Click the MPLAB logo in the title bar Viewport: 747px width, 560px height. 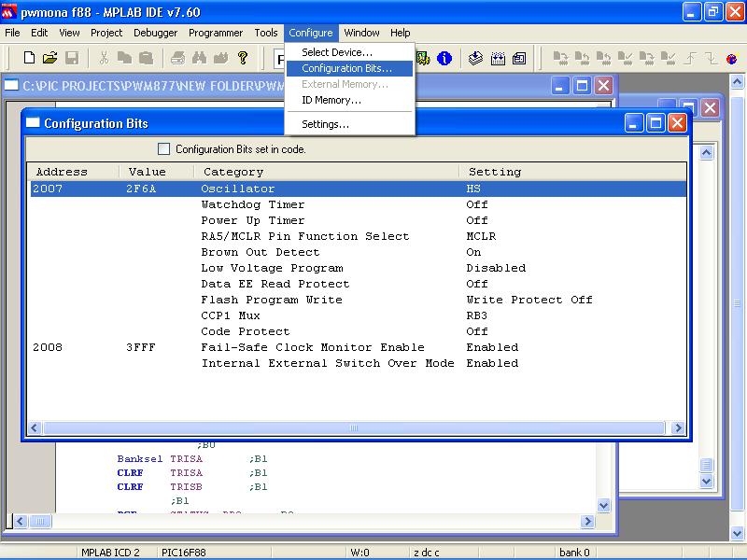8,11
